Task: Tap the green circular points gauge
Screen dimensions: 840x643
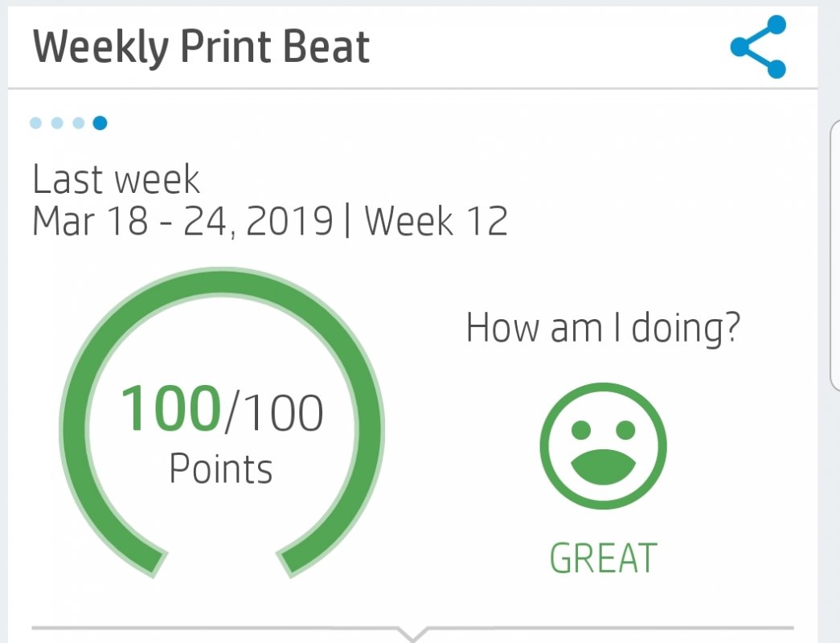Action: point(222,424)
